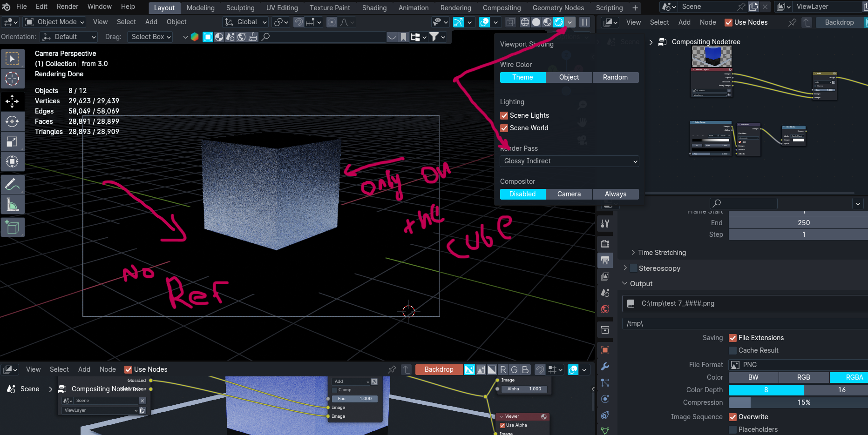
Task: Select the Cursor tool in viewport toolbar
Action: tap(12, 79)
